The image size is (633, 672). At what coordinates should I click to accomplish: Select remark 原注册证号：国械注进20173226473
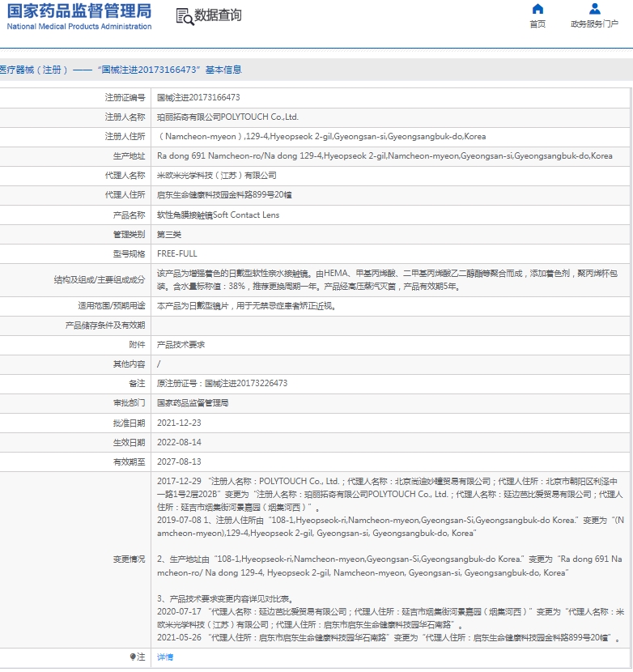click(x=222, y=384)
